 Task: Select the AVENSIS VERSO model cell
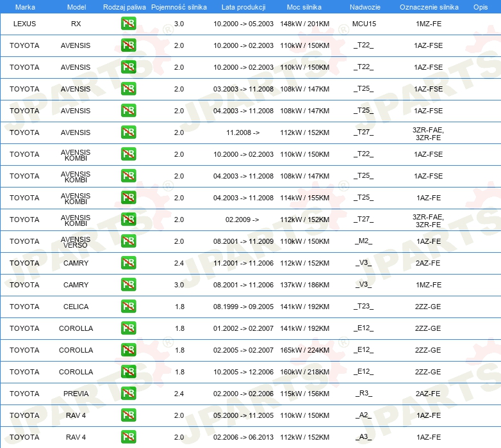tap(76, 242)
